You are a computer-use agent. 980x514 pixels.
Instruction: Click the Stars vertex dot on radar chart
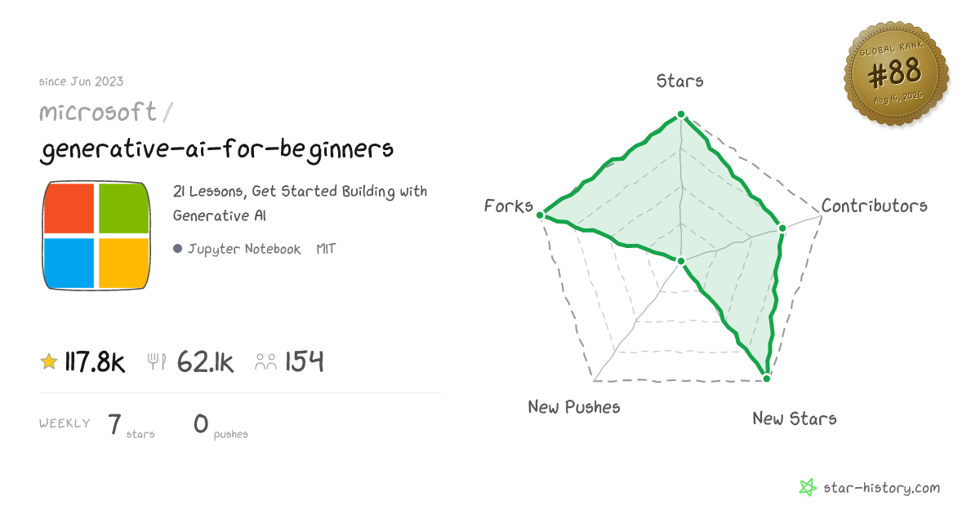[x=680, y=116]
